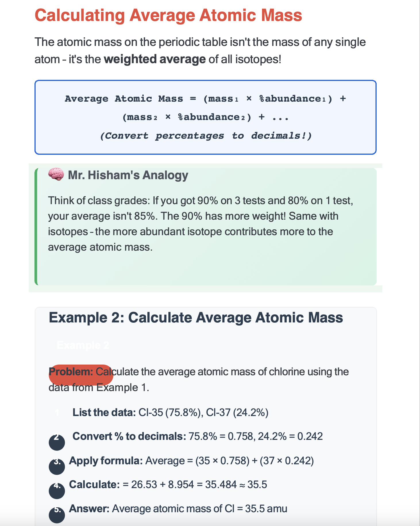Image resolution: width=420 pixels, height=526 pixels.
Task: Click the "Answer:" step label
Action: coord(89,509)
